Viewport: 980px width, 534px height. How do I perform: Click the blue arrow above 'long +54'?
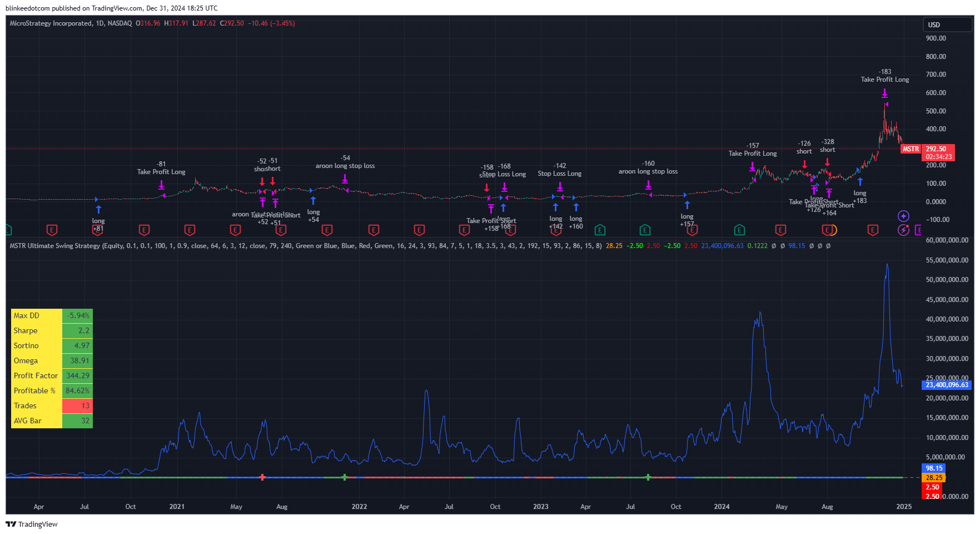[313, 200]
